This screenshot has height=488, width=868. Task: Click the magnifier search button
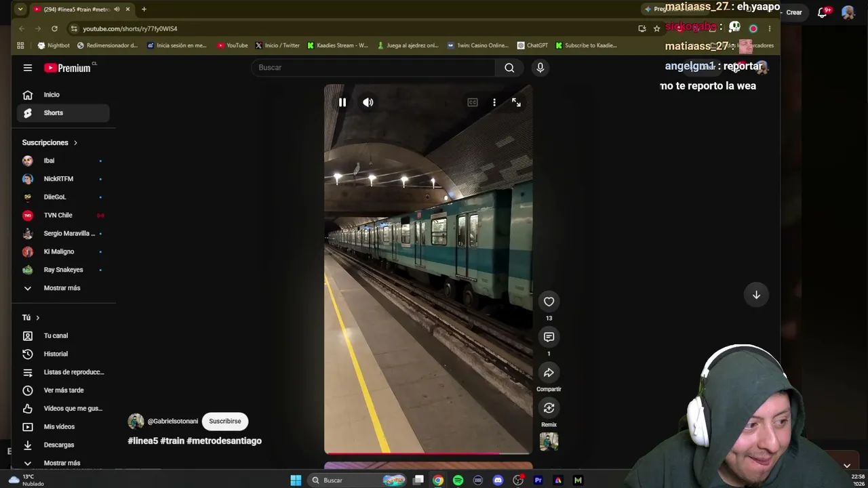(509, 68)
